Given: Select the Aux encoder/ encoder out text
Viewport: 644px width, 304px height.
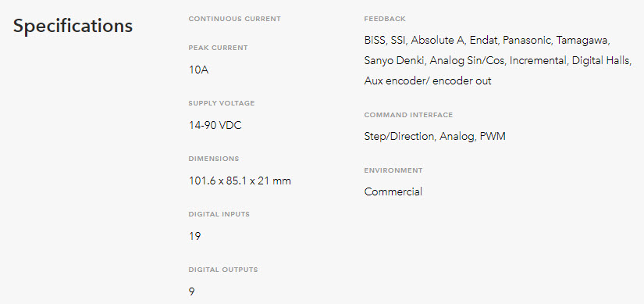Looking at the screenshot, I should 428,81.
